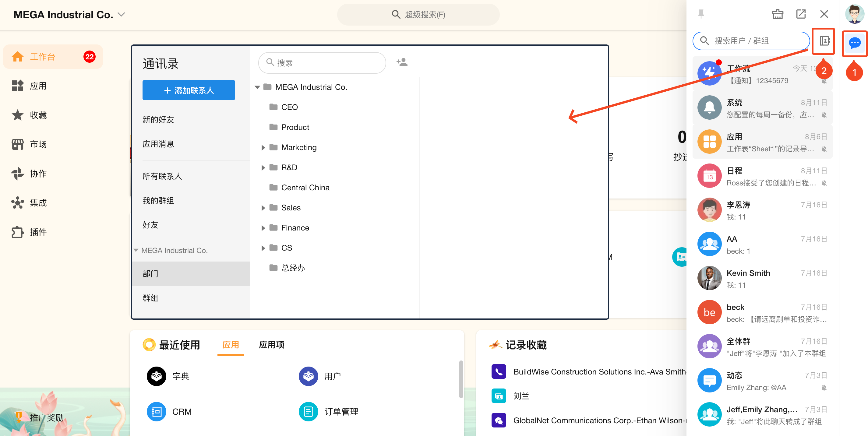Viewport: 868px width, 436px height.
Task: Toggle mute bell on 日程 conversation
Action: click(824, 183)
